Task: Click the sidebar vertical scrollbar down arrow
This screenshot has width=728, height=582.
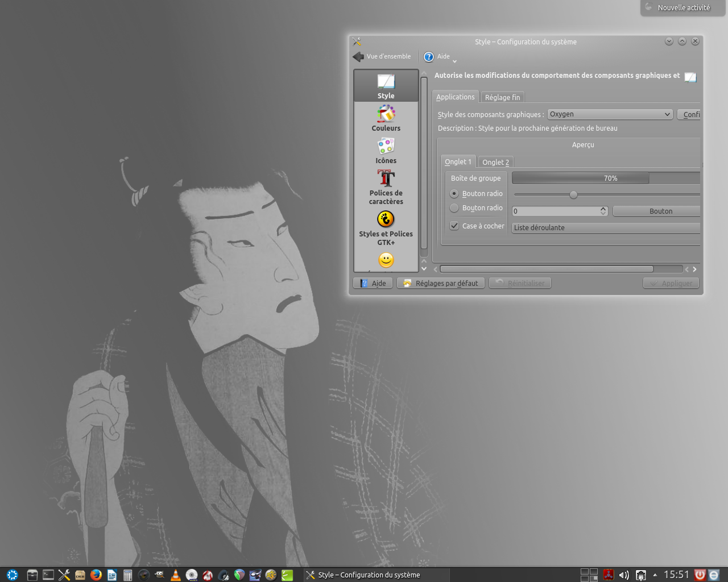Action: (x=424, y=268)
